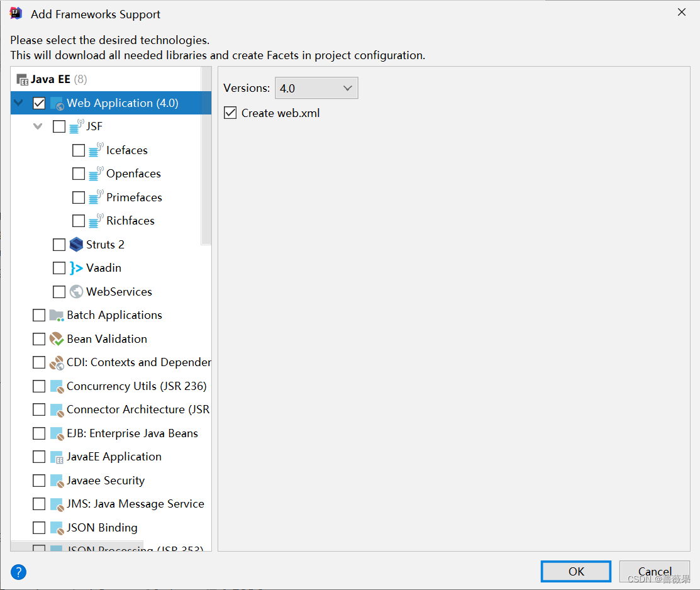Check the JavaEE Application checkbox
700x590 pixels.
click(39, 457)
